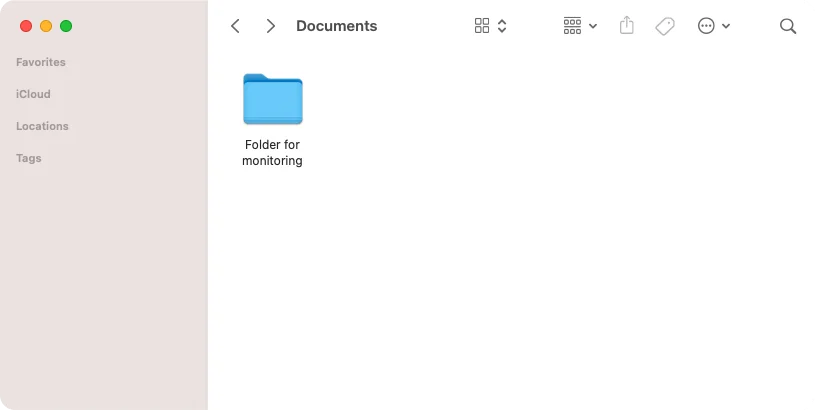Screen dimensions: 815x410
Task: Open the ellipsis Action menu
Action: tap(706, 25)
